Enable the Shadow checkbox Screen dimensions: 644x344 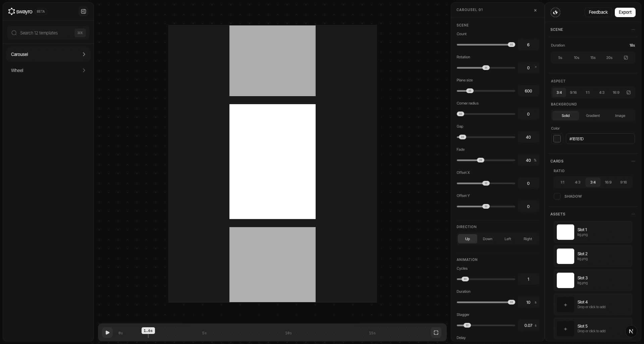[x=557, y=196]
